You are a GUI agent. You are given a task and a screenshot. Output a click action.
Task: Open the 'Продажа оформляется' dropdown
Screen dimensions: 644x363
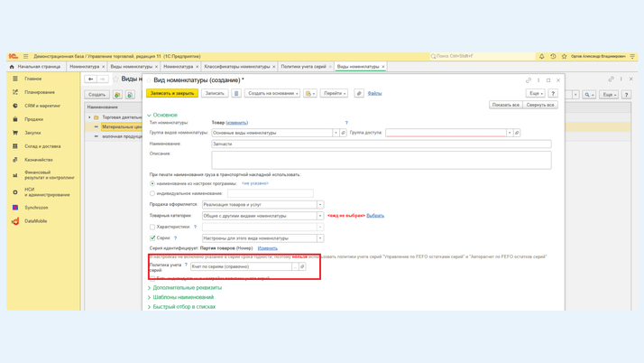[320, 205]
